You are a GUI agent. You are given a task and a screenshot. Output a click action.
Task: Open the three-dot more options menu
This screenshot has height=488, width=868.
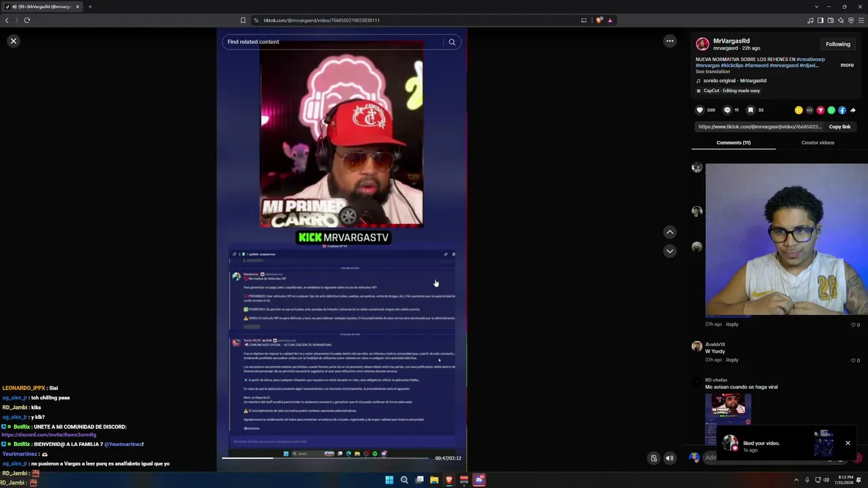tap(669, 41)
